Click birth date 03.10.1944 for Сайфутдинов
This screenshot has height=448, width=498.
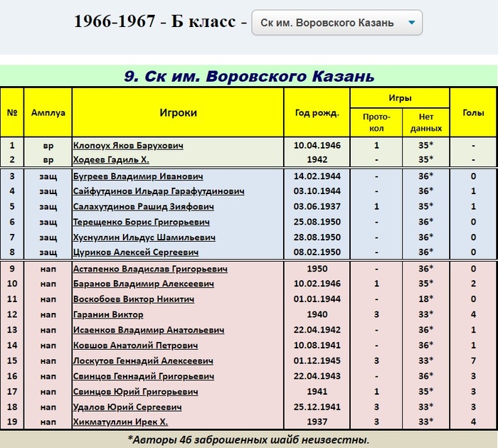tap(317, 191)
